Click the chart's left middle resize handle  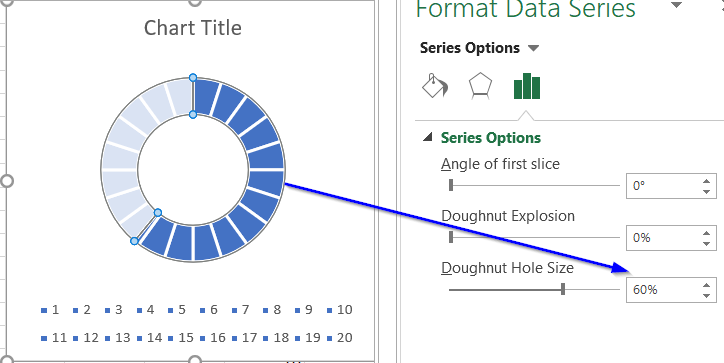[6, 181]
